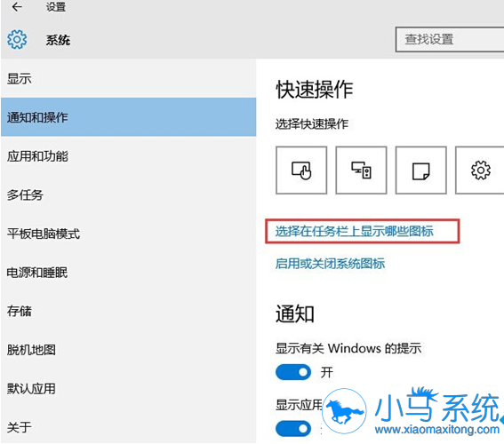Open 应用和功能 settings category
Image resolution: width=504 pixels, height=444 pixels.
[128, 156]
